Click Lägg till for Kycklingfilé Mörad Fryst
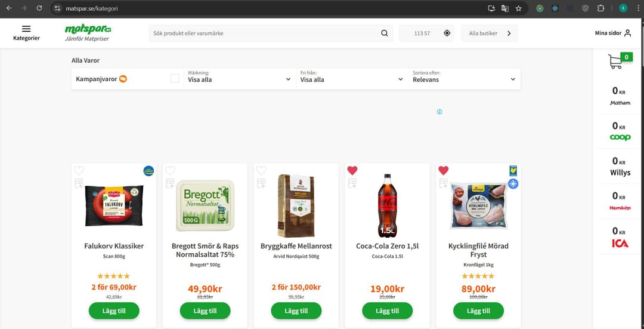 point(478,310)
